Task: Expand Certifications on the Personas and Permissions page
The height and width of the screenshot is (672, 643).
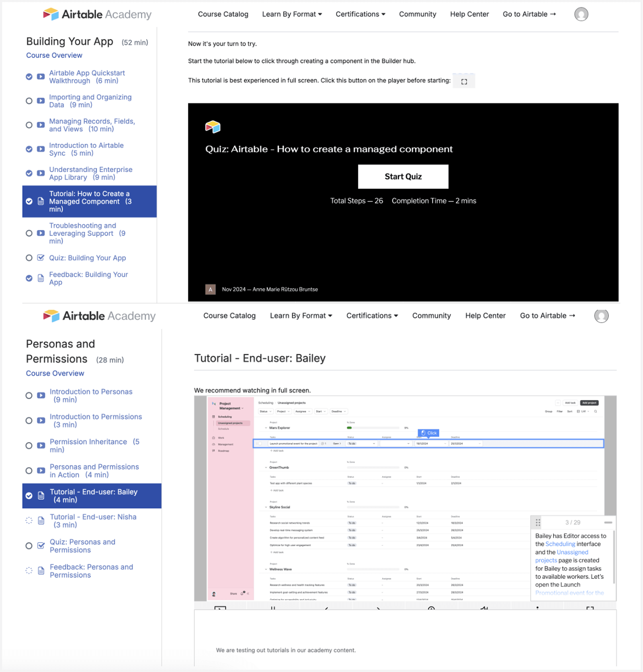Action: coord(372,316)
